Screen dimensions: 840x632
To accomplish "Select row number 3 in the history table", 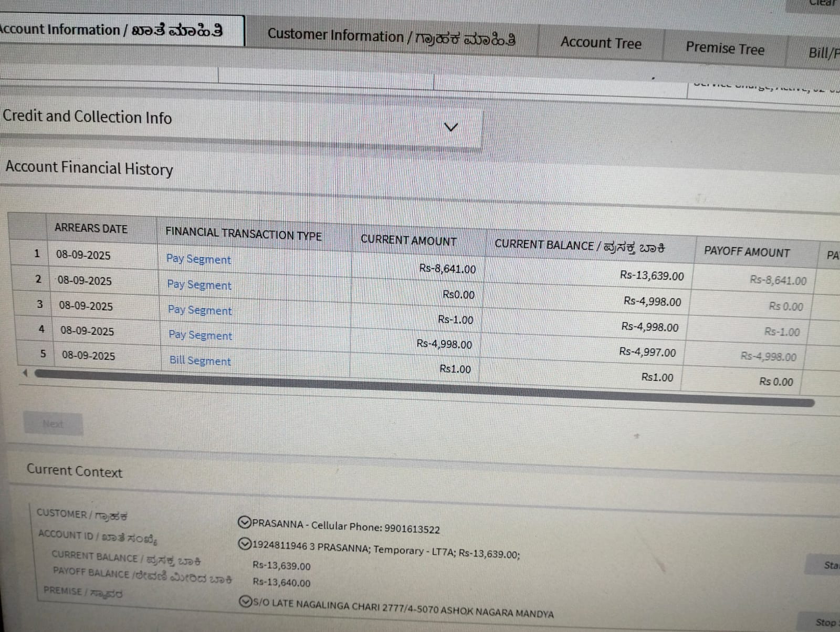I will [x=39, y=304].
